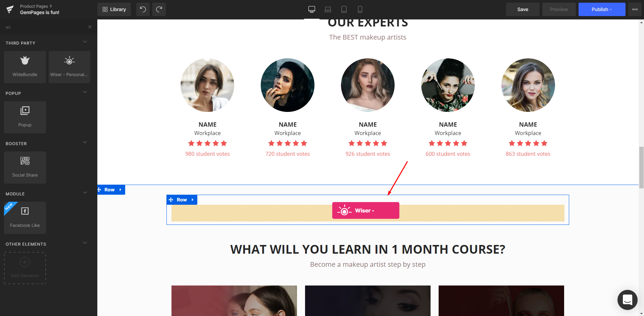The image size is (644, 316).
Task: Open the more options menu
Action: coord(635,9)
